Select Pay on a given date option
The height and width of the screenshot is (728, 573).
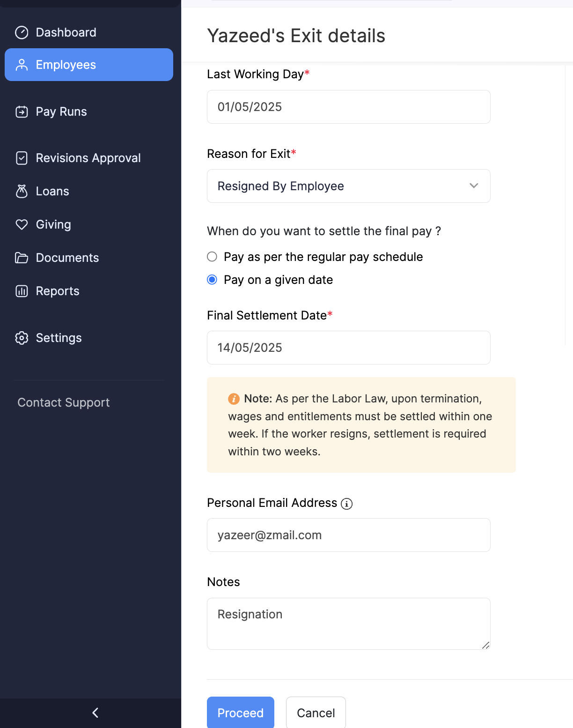(212, 280)
